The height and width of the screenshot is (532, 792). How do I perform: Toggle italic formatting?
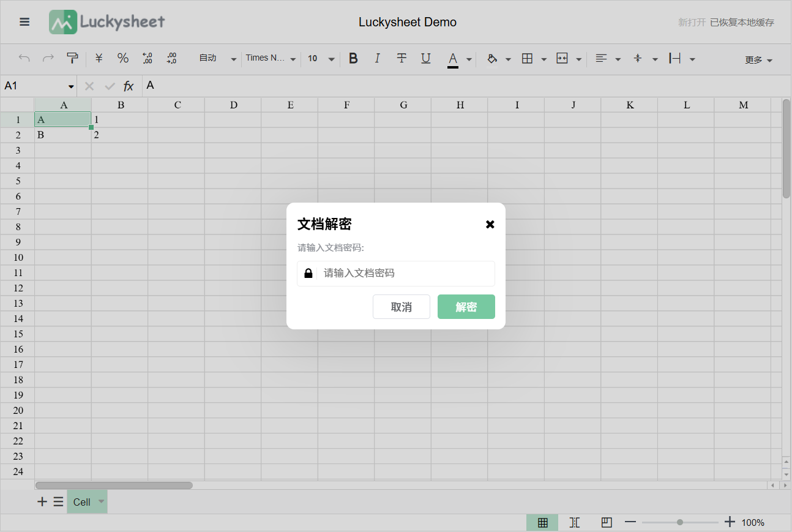coord(377,58)
